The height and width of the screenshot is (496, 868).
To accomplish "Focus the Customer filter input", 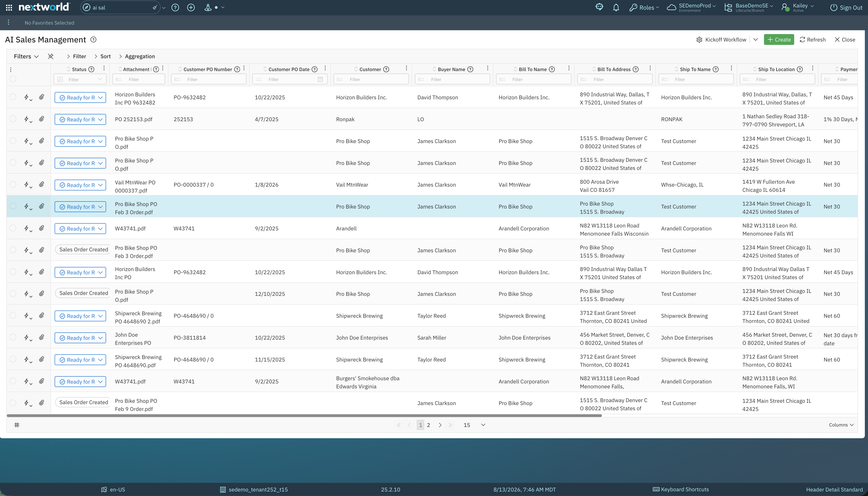I will point(371,79).
